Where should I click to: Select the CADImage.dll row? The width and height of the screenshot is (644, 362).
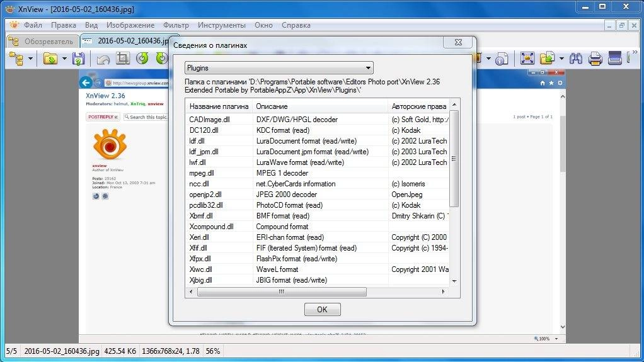tap(317, 120)
